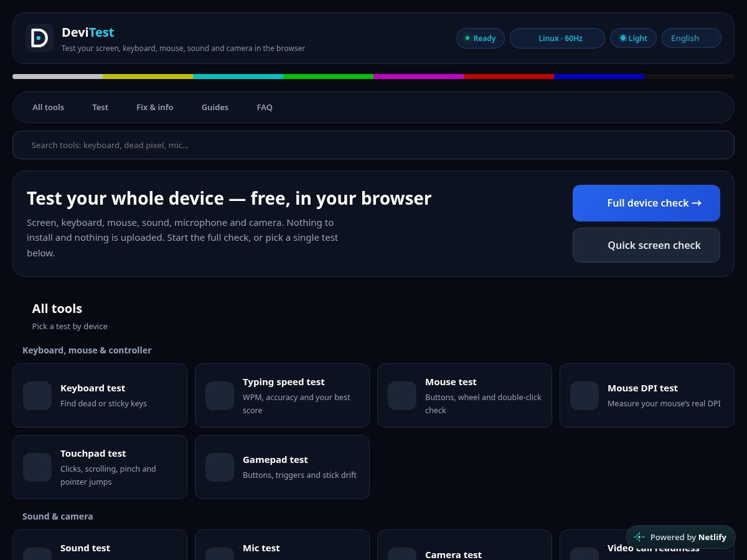Click the DeviTest site title
The image size is (747, 560).
tap(88, 32)
